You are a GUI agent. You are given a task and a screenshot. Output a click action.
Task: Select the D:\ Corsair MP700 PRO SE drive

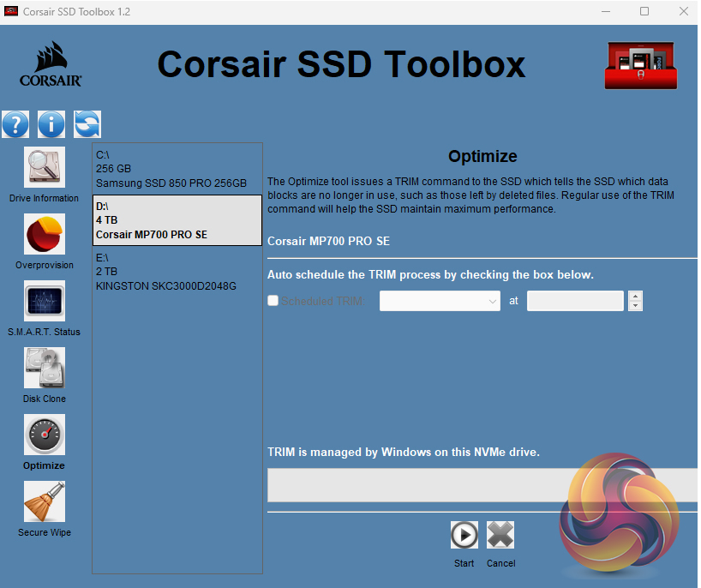coord(177,220)
